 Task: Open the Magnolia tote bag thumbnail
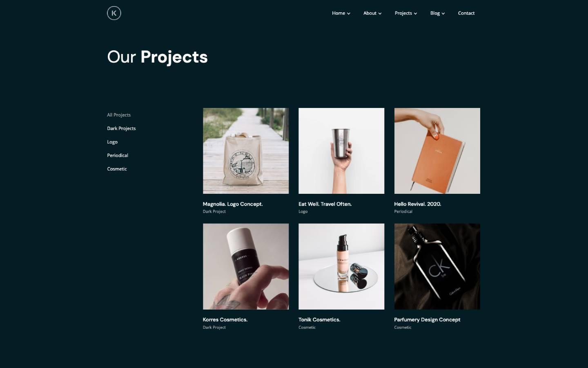click(x=246, y=151)
